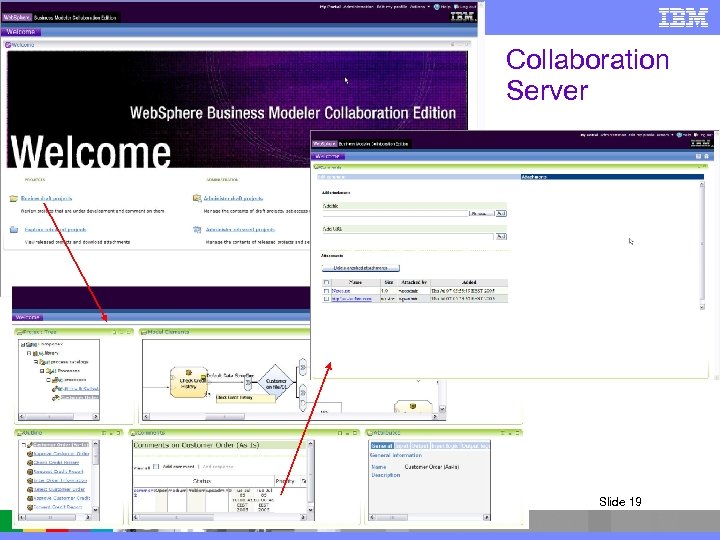Collapse the Processes node in Project Tree
720x540 pixels.
(42, 371)
